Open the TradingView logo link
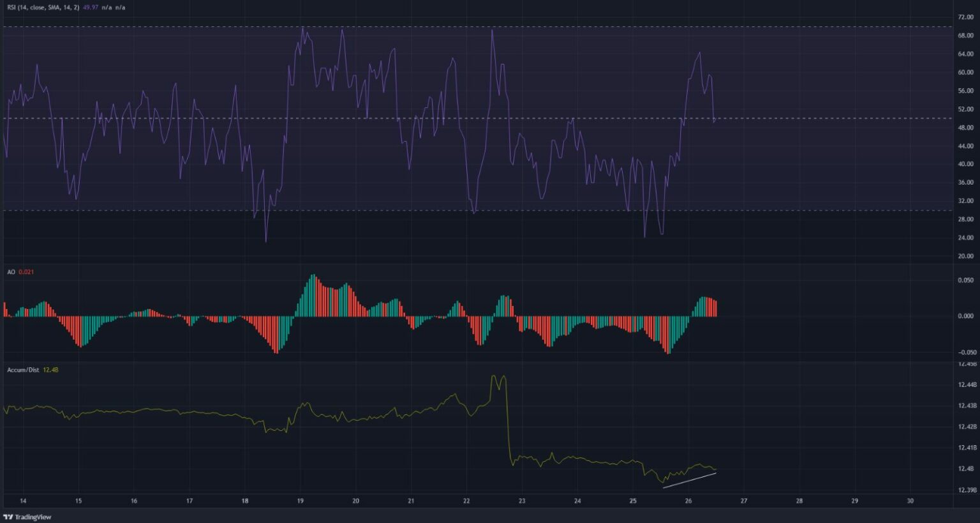Image resolution: width=980 pixels, height=523 pixels. [x=27, y=517]
